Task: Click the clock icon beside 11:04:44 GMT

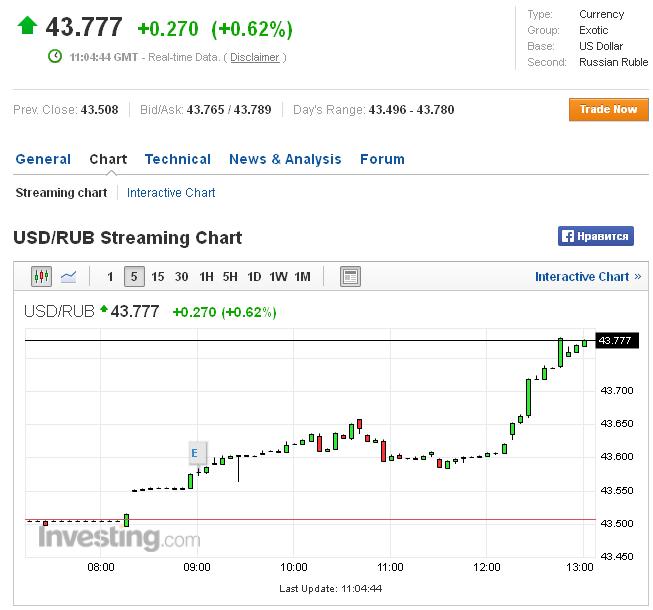Action: pyautogui.click(x=55, y=56)
